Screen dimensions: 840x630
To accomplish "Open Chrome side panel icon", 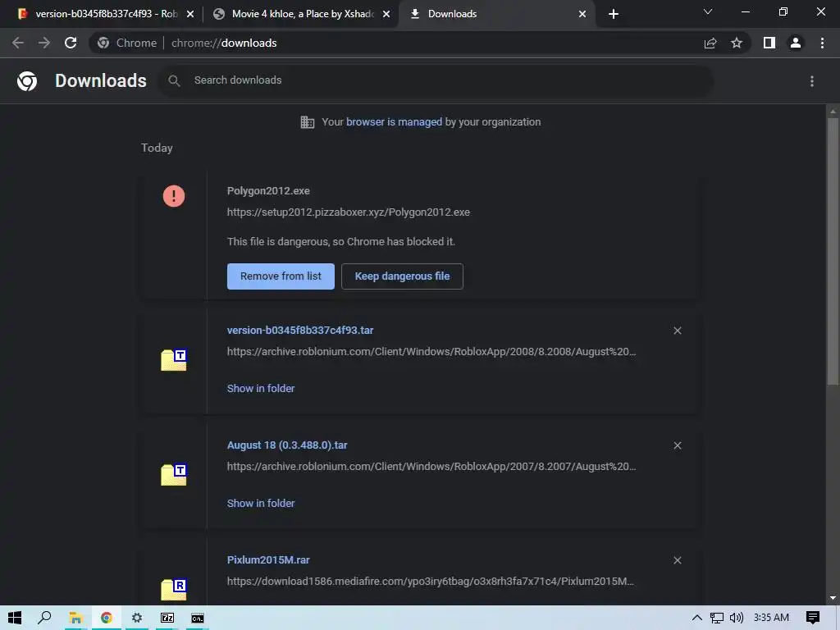I will point(769,43).
